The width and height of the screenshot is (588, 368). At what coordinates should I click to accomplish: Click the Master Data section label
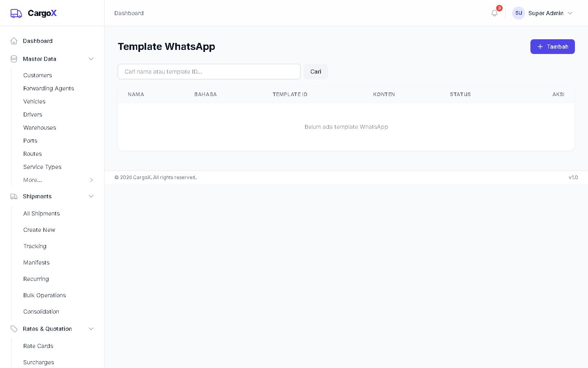coord(40,59)
